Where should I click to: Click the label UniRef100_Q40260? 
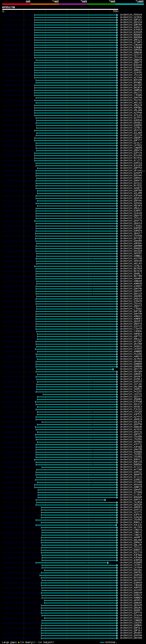(131, 85)
